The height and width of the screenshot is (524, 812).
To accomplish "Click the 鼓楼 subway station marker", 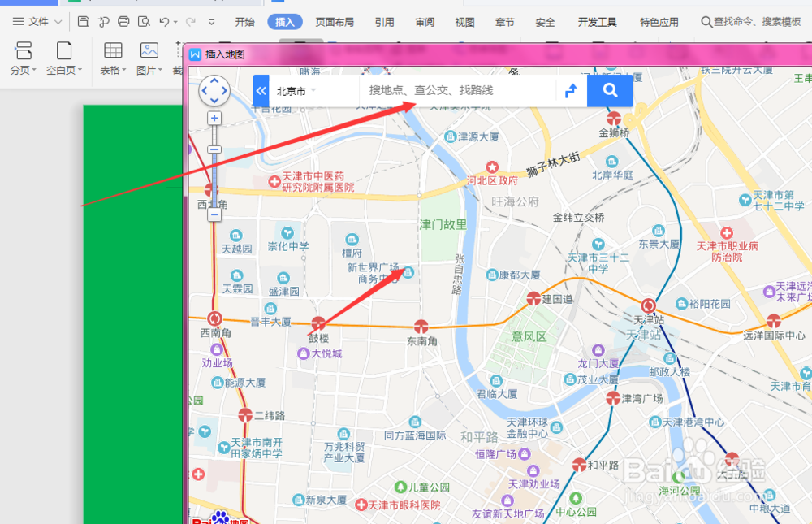I will coord(318,323).
